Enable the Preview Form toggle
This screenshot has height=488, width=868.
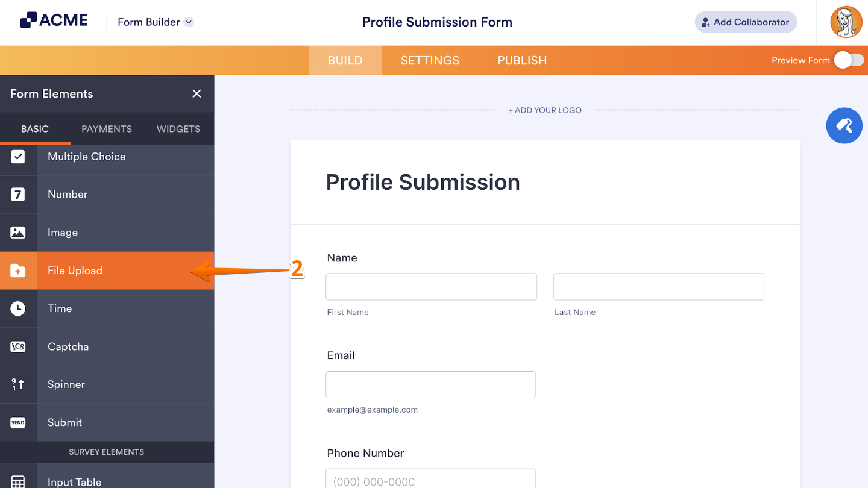(850, 60)
